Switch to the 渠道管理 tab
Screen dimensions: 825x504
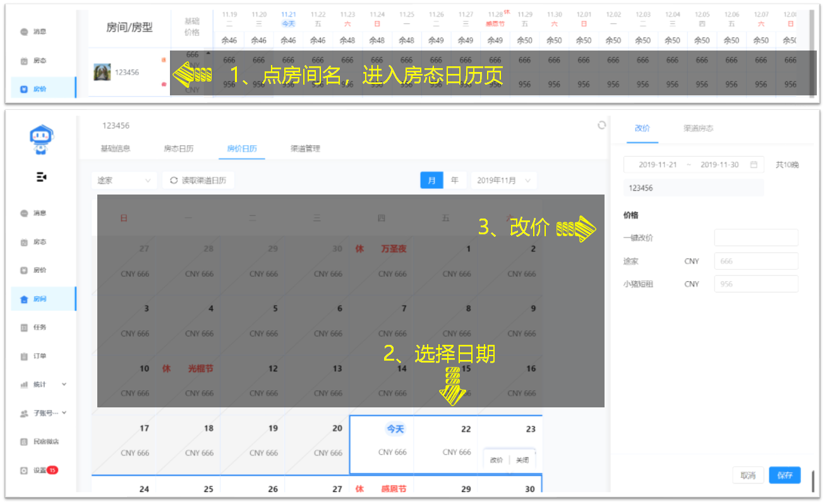click(x=305, y=148)
